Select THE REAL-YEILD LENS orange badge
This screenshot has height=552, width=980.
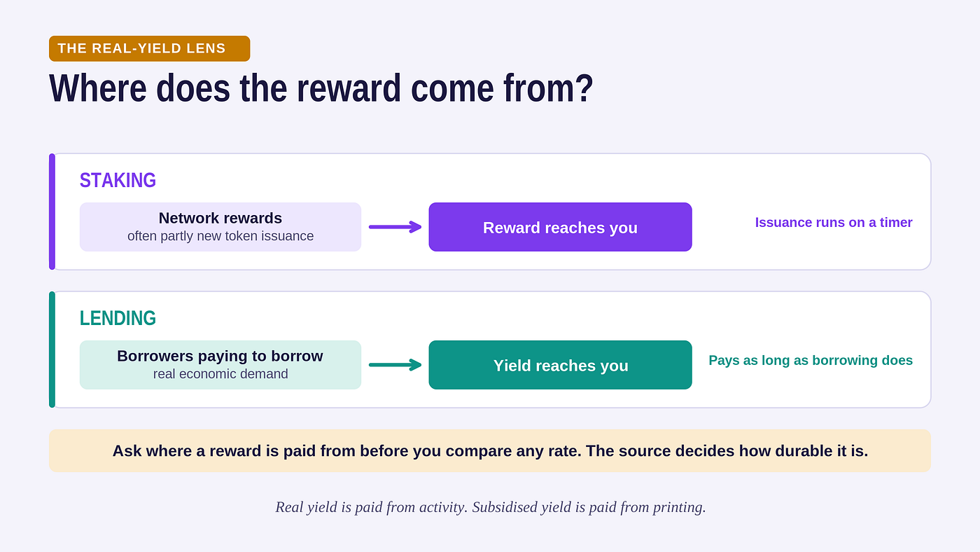[149, 48]
